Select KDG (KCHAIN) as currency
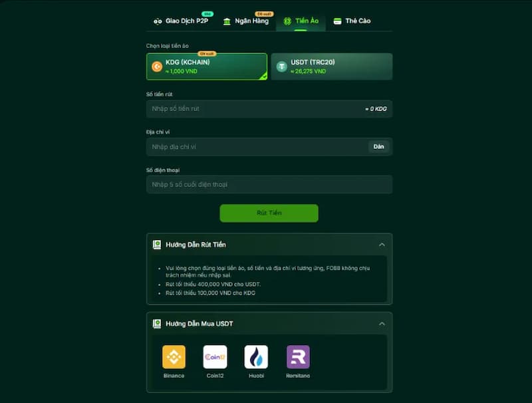532x403 pixels. (x=207, y=67)
